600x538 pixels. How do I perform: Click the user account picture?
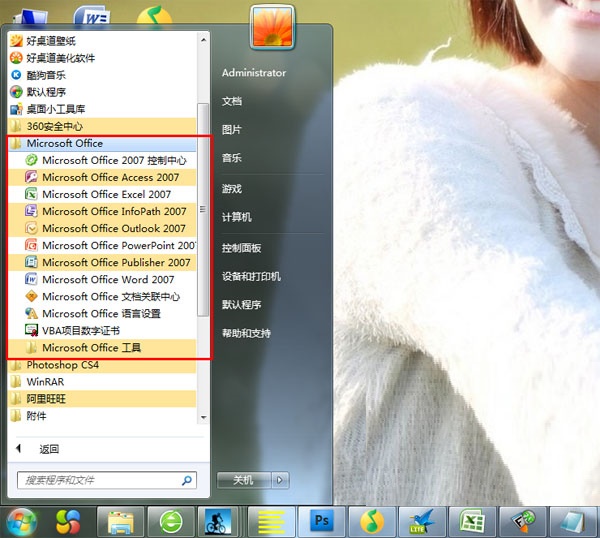tap(272, 28)
